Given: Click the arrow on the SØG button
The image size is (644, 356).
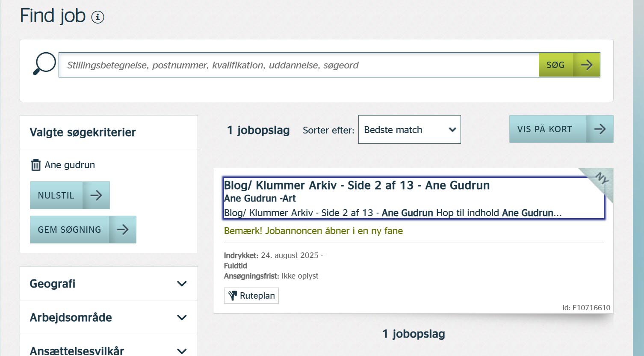Looking at the screenshot, I should [586, 65].
